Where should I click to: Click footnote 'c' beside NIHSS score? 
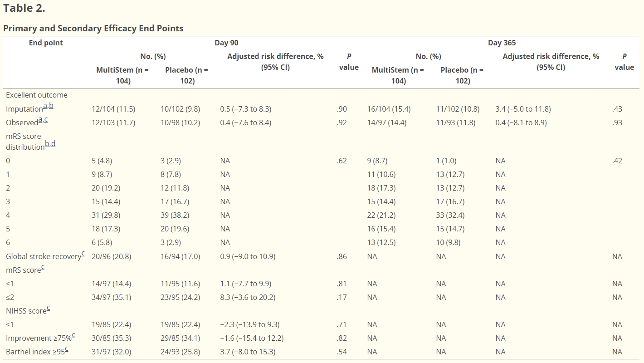48,308
